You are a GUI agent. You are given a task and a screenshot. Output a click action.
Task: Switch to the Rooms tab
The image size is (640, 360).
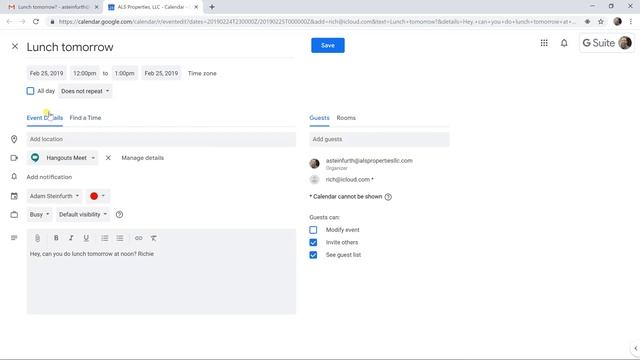coord(346,118)
